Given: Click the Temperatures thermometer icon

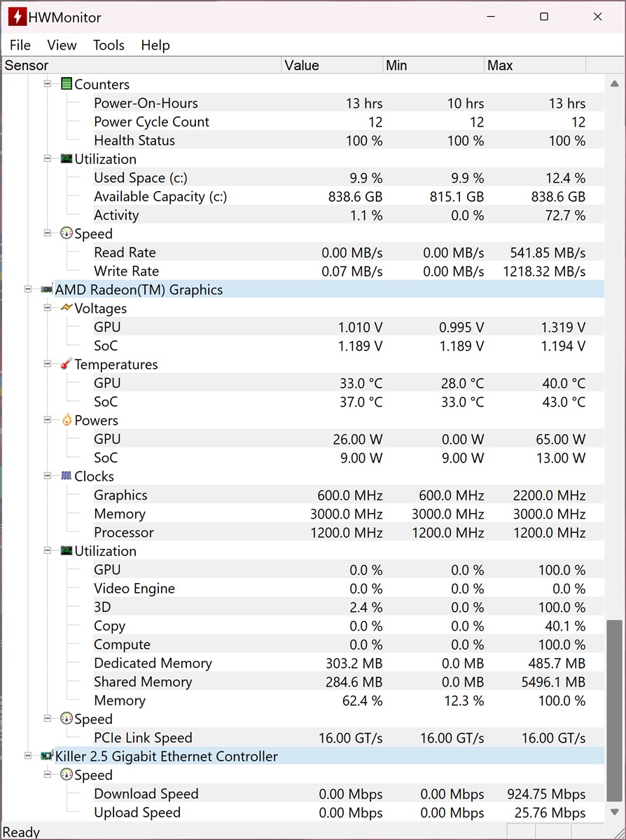Looking at the screenshot, I should coord(67,364).
